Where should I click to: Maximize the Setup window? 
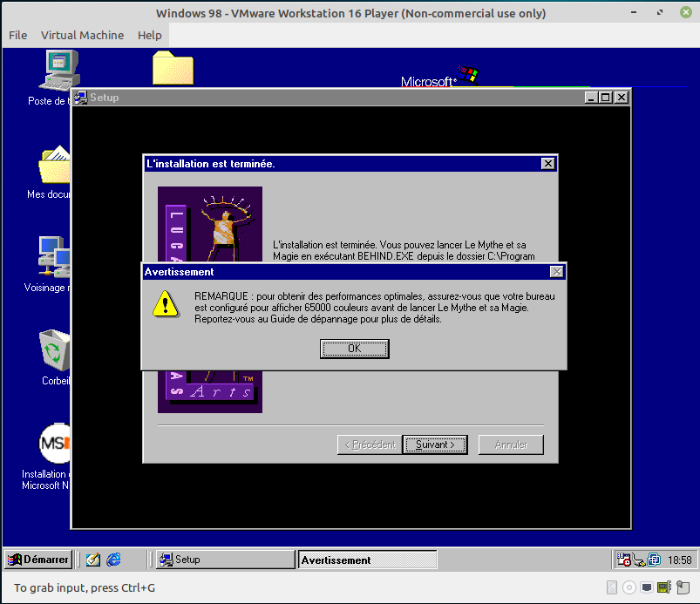pos(605,98)
